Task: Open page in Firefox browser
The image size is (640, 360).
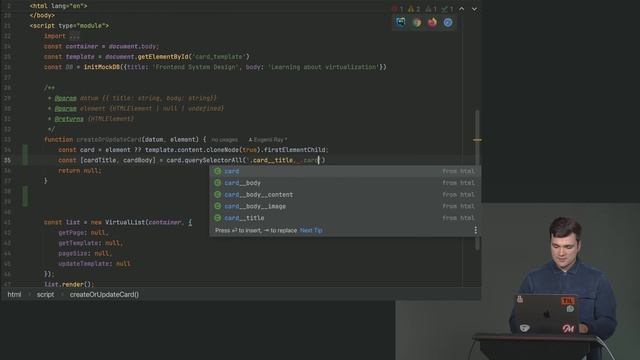Action: point(432,22)
